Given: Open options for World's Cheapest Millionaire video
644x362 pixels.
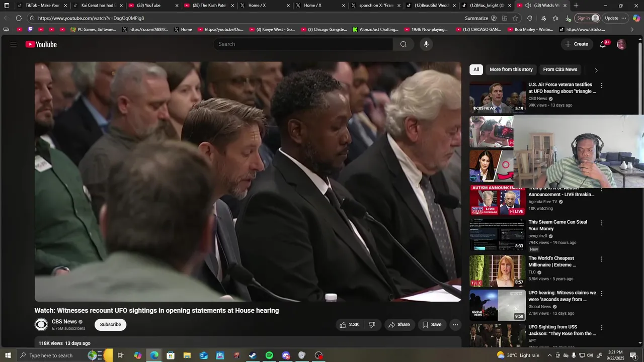Looking at the screenshot, I should coord(601,259).
